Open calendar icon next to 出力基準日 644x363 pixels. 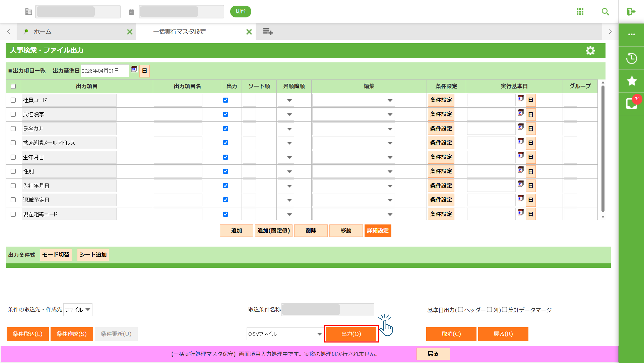[x=134, y=69]
